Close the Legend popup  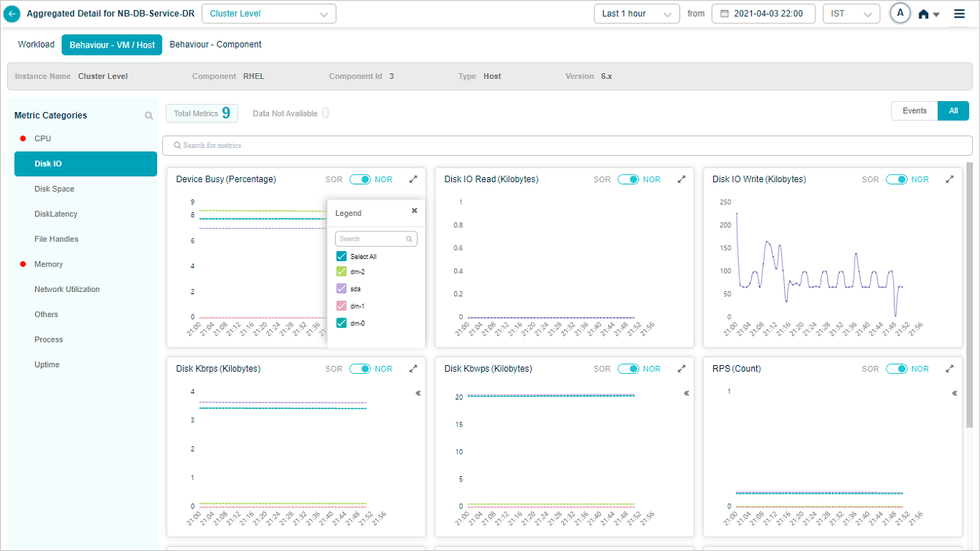tap(414, 211)
